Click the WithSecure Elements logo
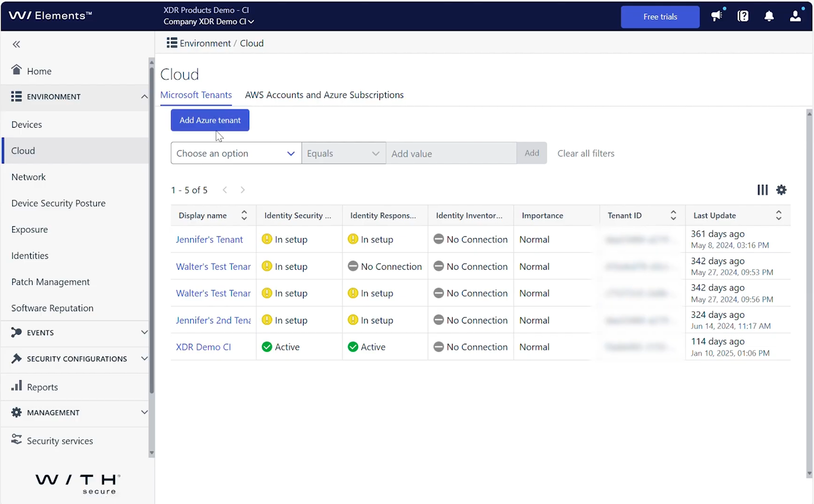The height and width of the screenshot is (504, 814). [51, 16]
